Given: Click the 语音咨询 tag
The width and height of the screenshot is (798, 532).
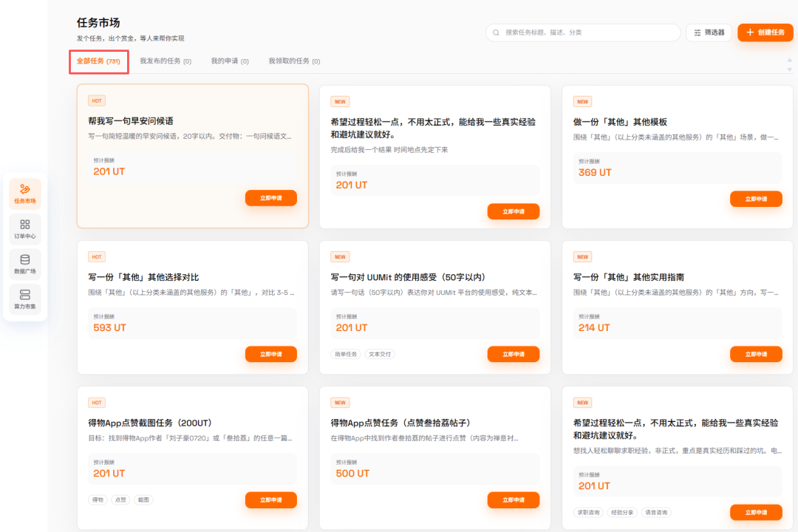Looking at the screenshot, I should click(x=657, y=513).
